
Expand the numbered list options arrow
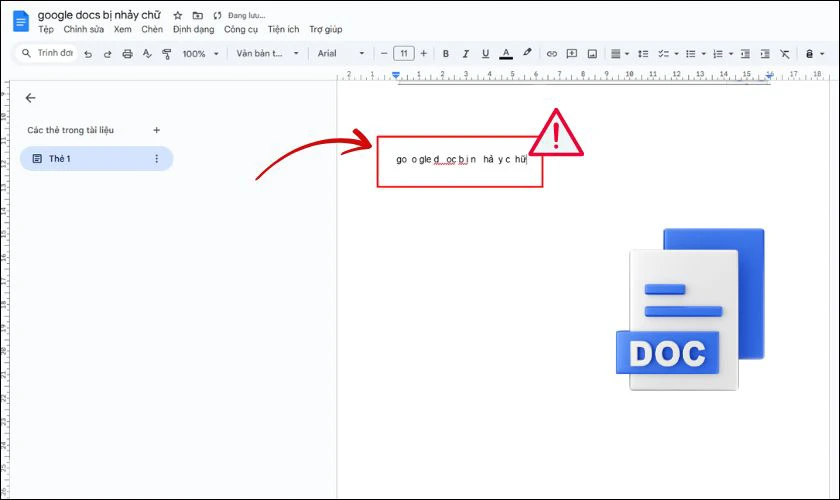(731, 54)
